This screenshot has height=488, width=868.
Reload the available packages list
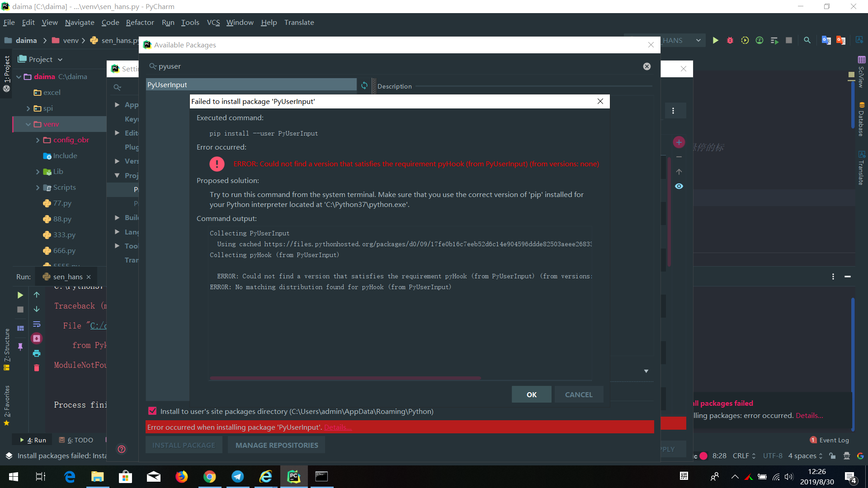[x=364, y=85]
